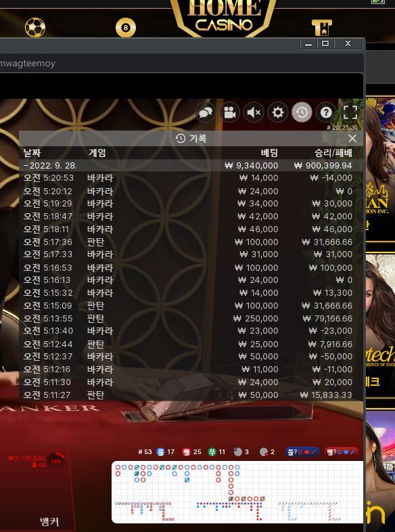Click the gold 8-ball icon

[x=125, y=28]
